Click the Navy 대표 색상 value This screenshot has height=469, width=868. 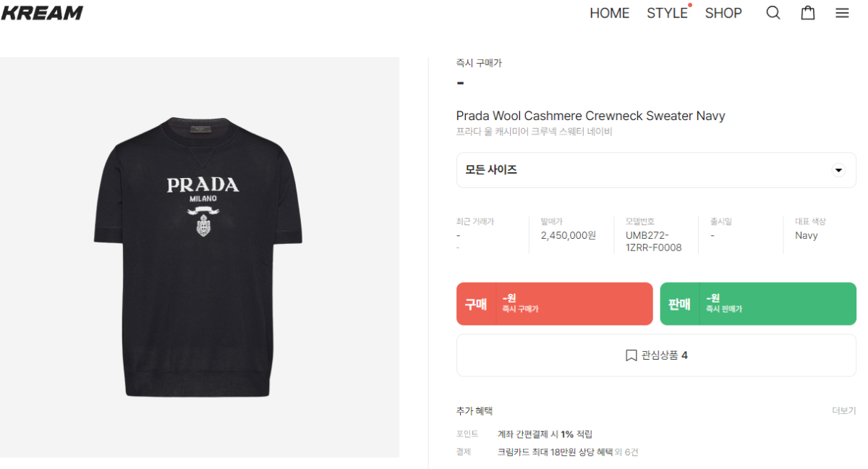(x=807, y=235)
